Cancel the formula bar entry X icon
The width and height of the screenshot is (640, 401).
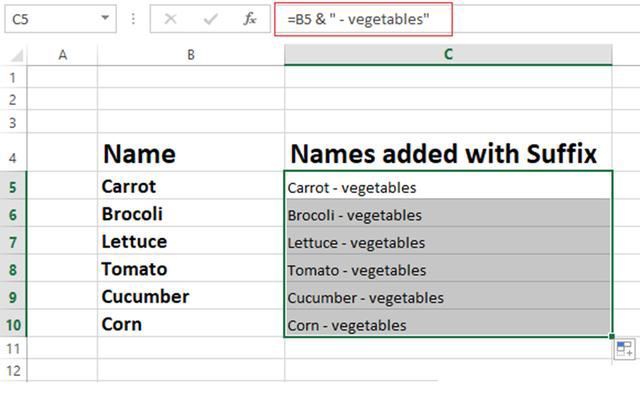click(170, 19)
